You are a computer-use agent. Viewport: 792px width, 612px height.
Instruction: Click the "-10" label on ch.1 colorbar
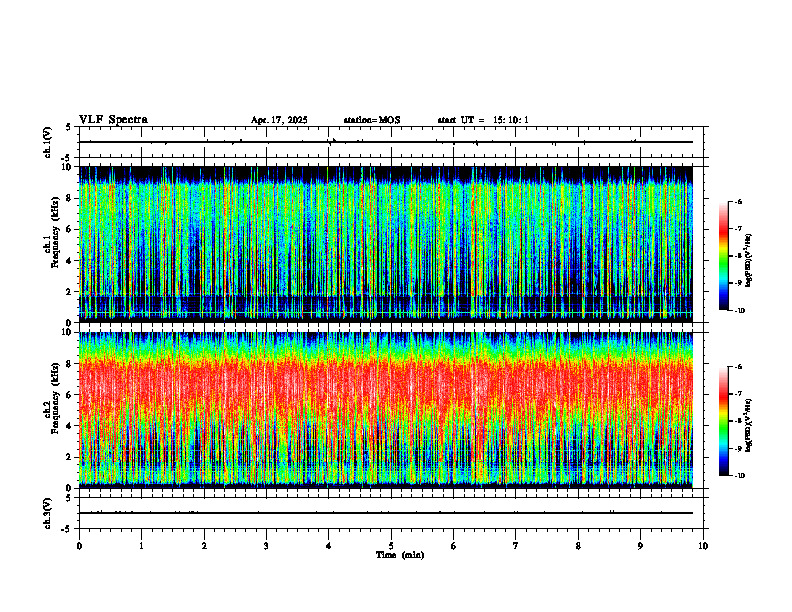[740, 311]
